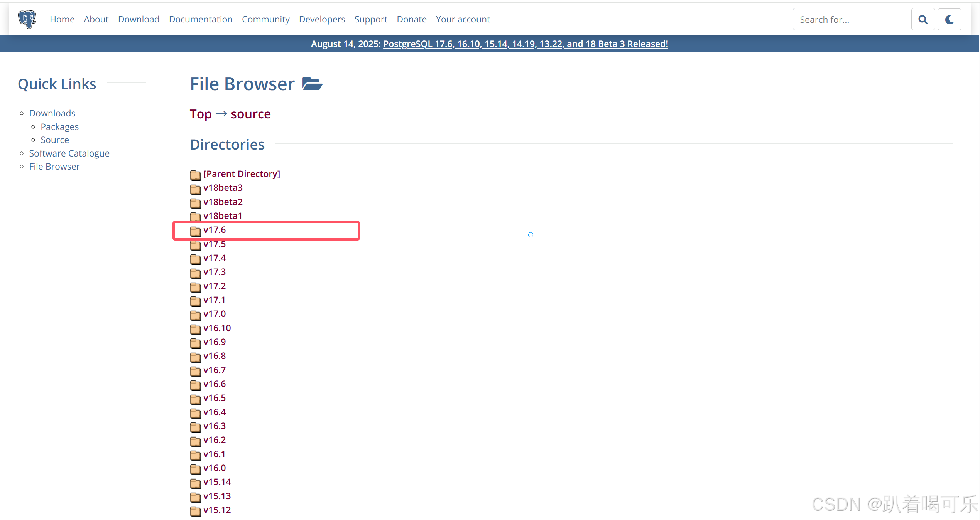Open the v17.1 directory link
Viewport: 980px width, 520px height.
[x=215, y=300]
